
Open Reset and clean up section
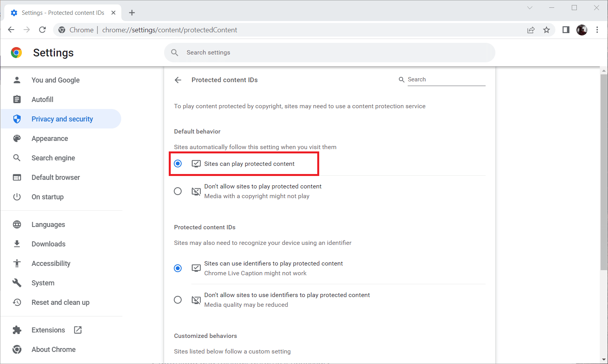(x=60, y=302)
